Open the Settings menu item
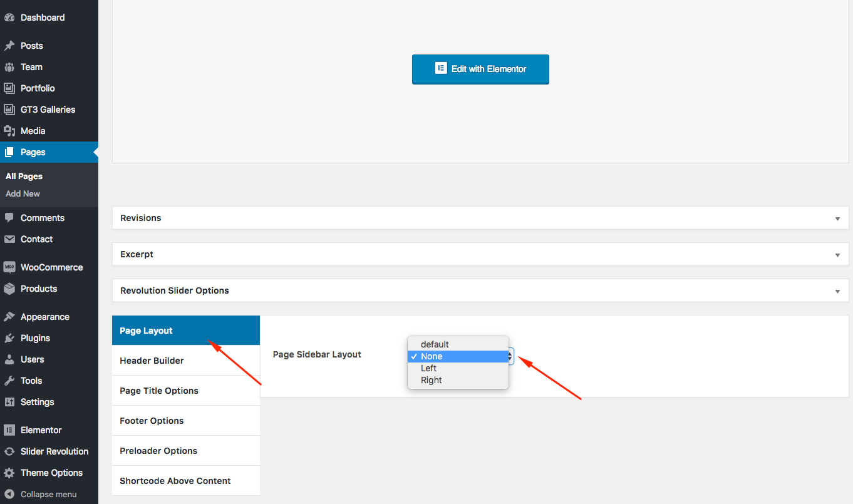This screenshot has width=853, height=504. pos(49,402)
